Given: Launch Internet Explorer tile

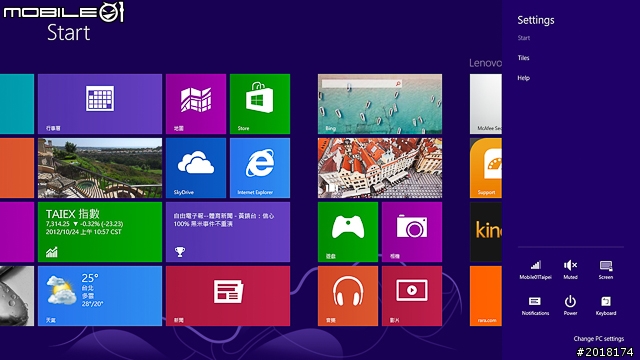Looking at the screenshot, I should 260,168.
